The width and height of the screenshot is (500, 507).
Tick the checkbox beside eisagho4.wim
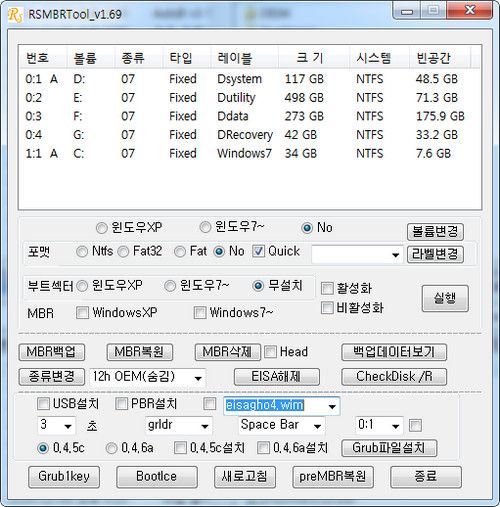(x=209, y=404)
